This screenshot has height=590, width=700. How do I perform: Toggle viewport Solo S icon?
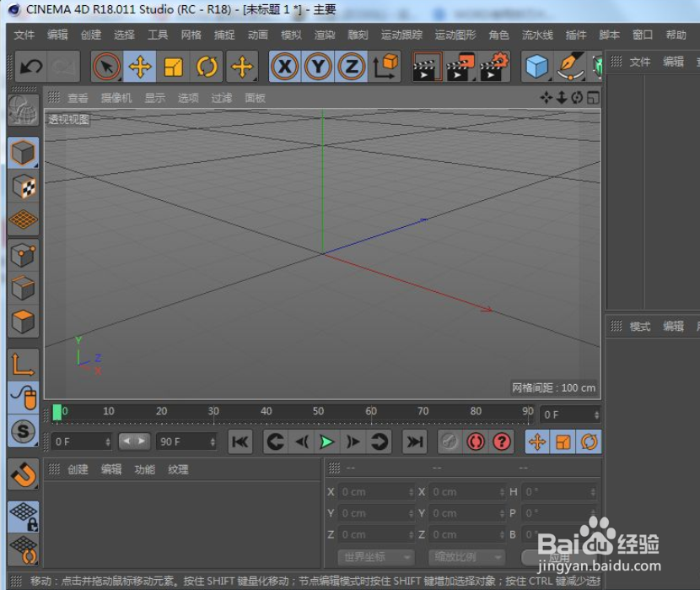[x=24, y=431]
